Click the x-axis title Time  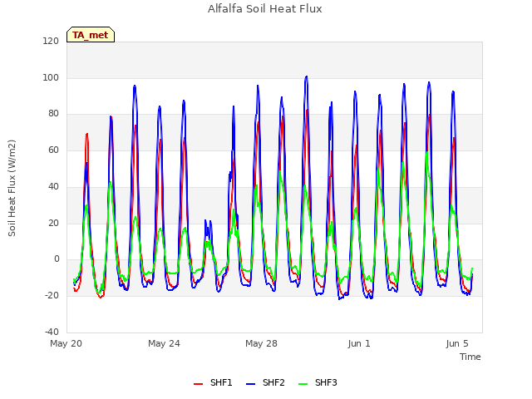470,357
